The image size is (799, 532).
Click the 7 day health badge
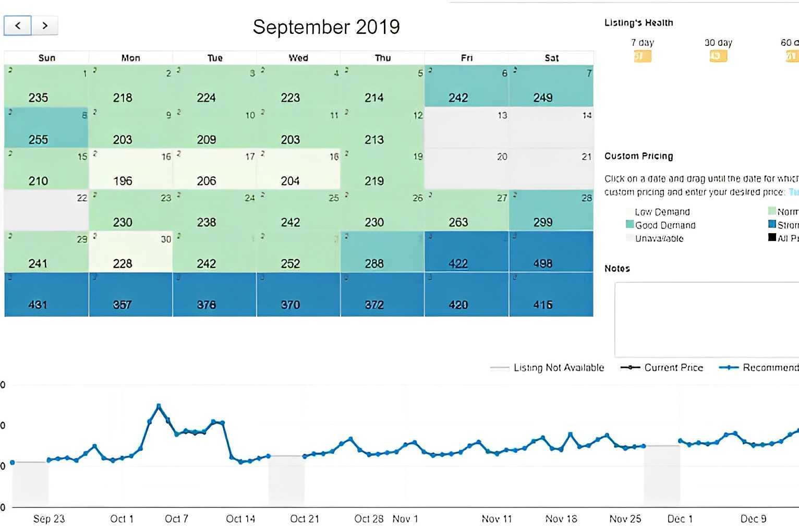[x=642, y=56]
